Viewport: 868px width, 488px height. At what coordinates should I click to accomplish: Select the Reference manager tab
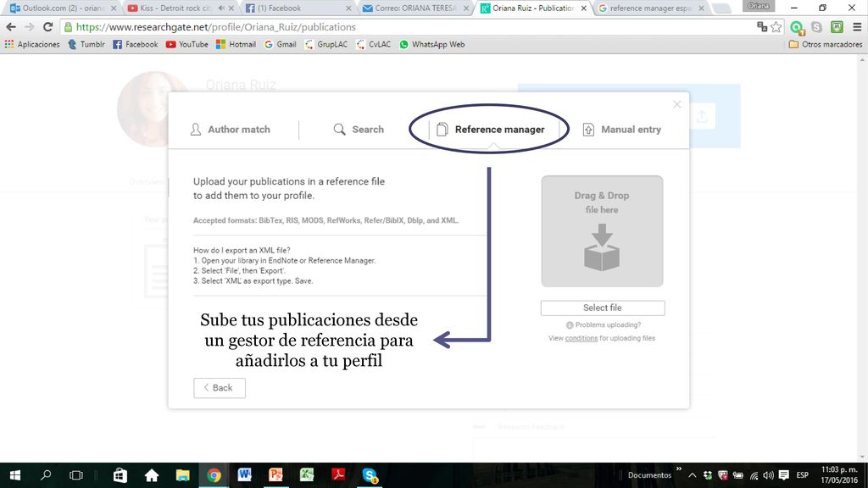click(x=491, y=130)
